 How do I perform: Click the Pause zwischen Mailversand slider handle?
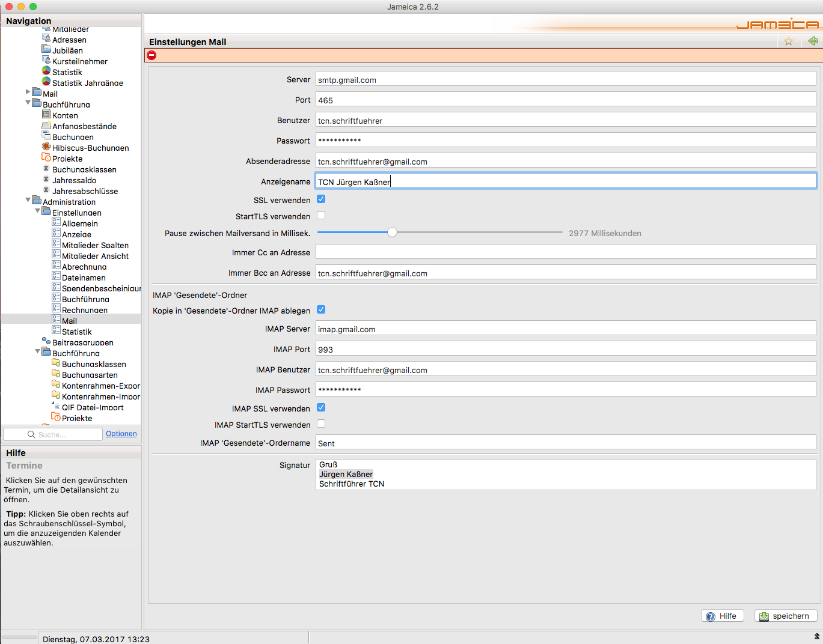[x=392, y=232]
